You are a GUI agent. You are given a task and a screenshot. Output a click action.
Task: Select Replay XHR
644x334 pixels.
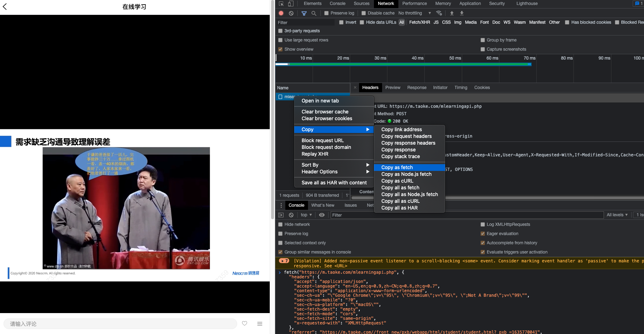pyautogui.click(x=334, y=154)
